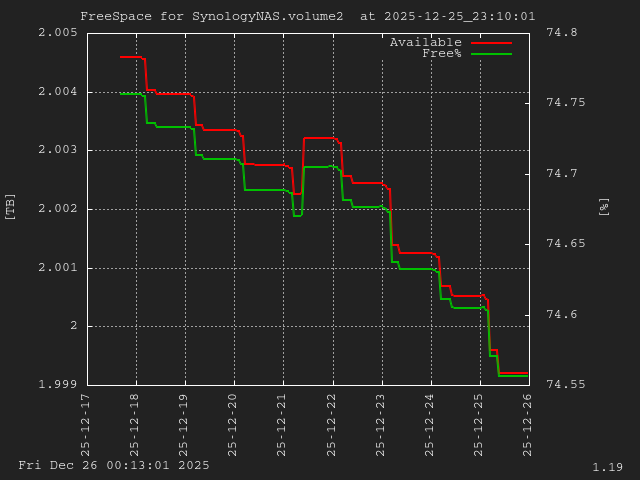Click the 1.19 version number
Image resolution: width=640 pixels, height=480 pixels.
point(607,467)
